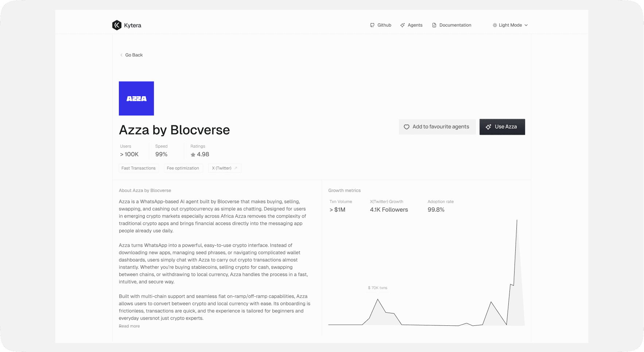Click the star icon next to 4.98

(x=193, y=155)
